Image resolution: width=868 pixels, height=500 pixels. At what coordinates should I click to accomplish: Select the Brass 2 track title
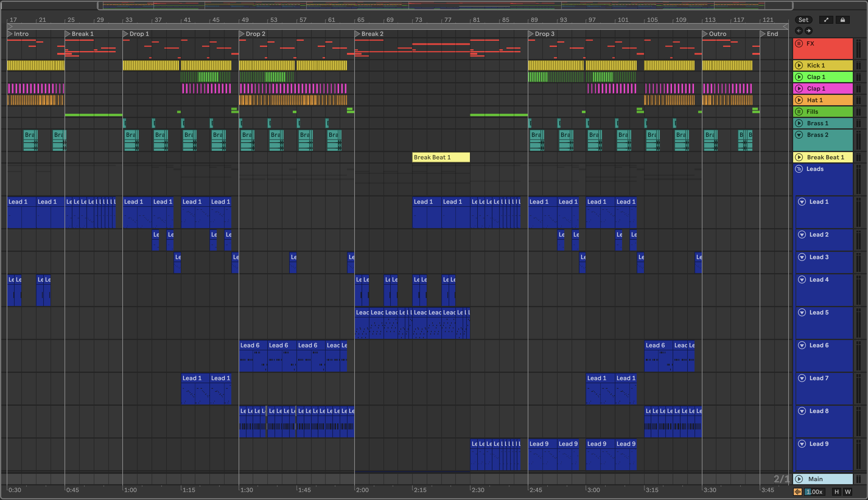point(817,135)
